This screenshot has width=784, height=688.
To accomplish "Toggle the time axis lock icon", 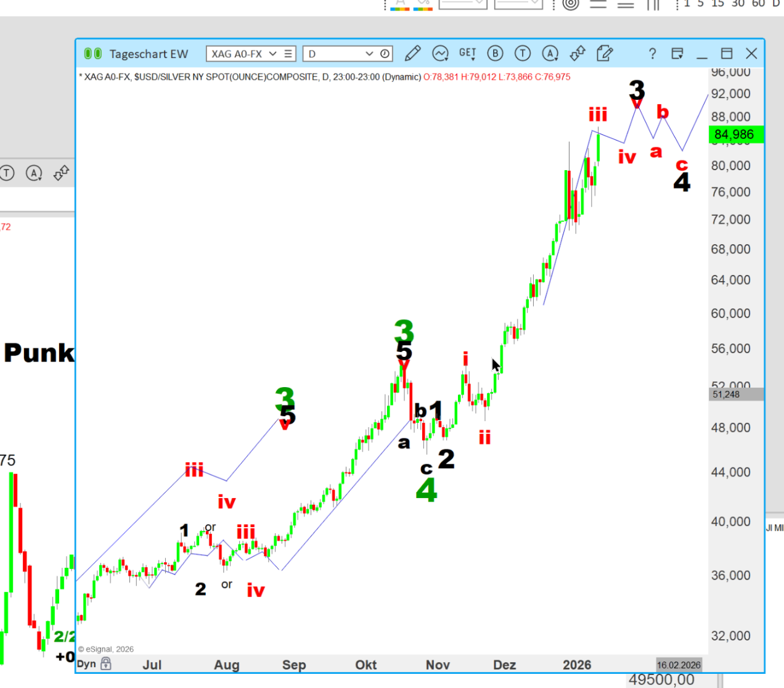I will coord(106,663).
